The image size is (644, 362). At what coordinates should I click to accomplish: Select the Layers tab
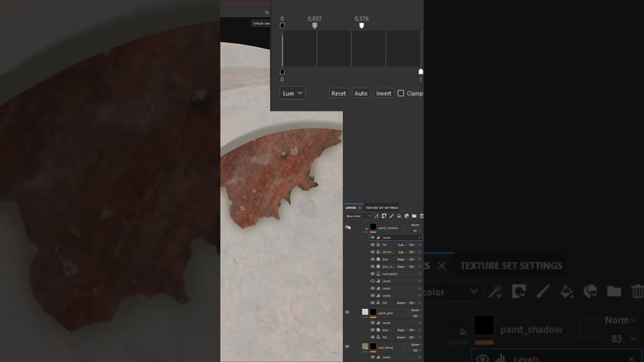[x=351, y=208]
